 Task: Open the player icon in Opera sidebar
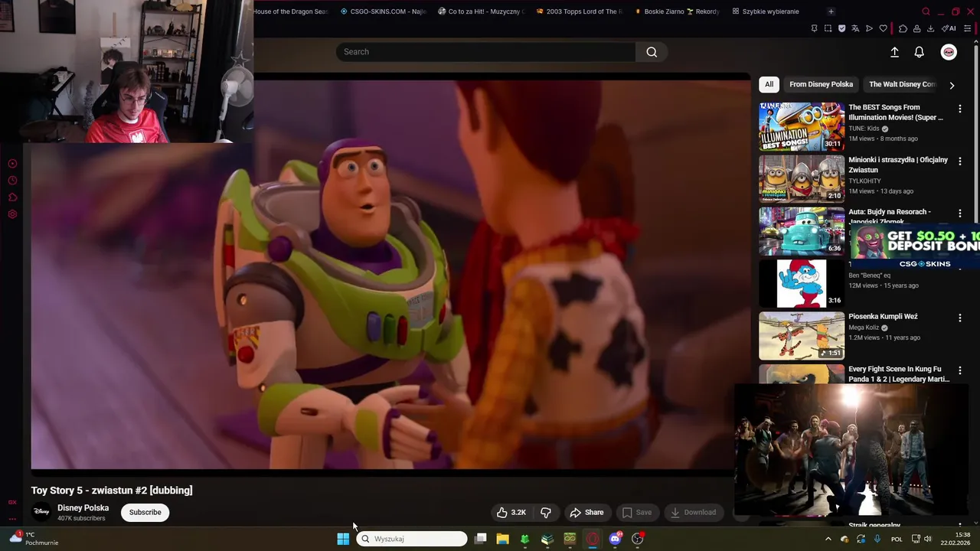point(12,164)
